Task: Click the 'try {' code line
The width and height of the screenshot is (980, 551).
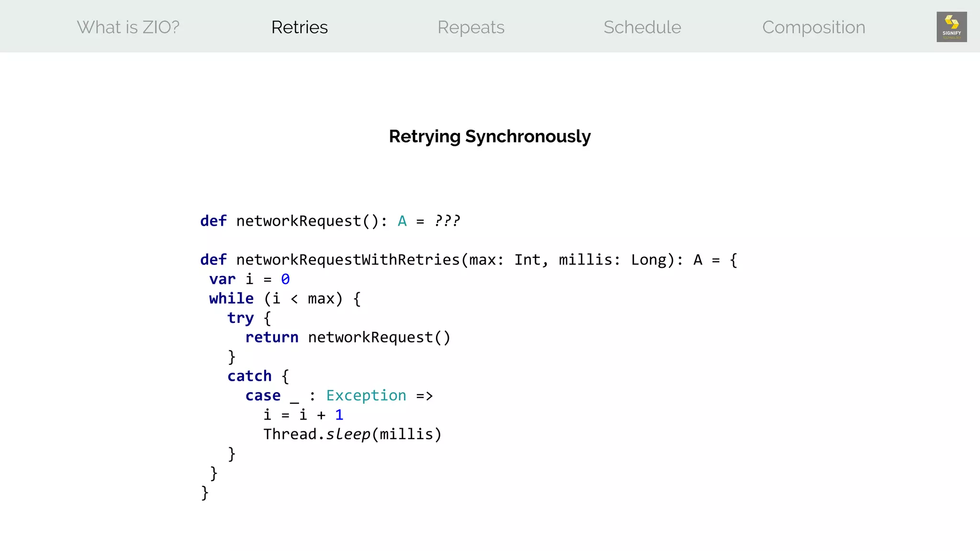Action: pyautogui.click(x=249, y=318)
